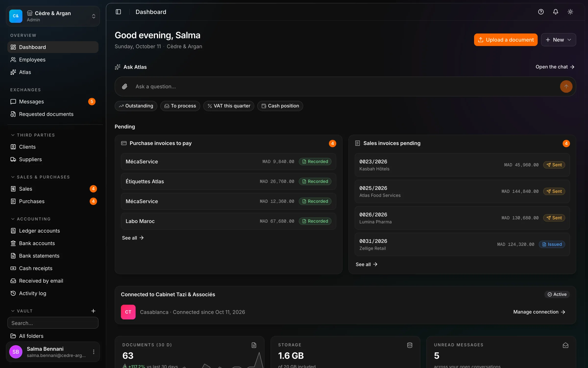Click the paperclip attach icon

(x=125, y=86)
